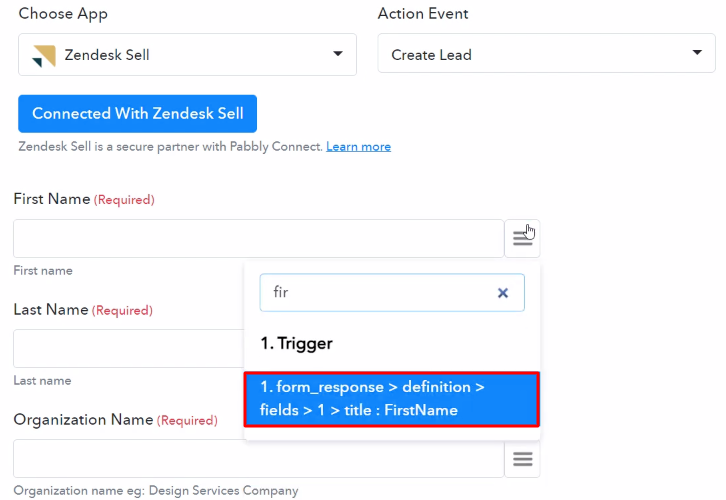Open the Learn more link
This screenshot has height=500, width=726.
[x=358, y=147]
